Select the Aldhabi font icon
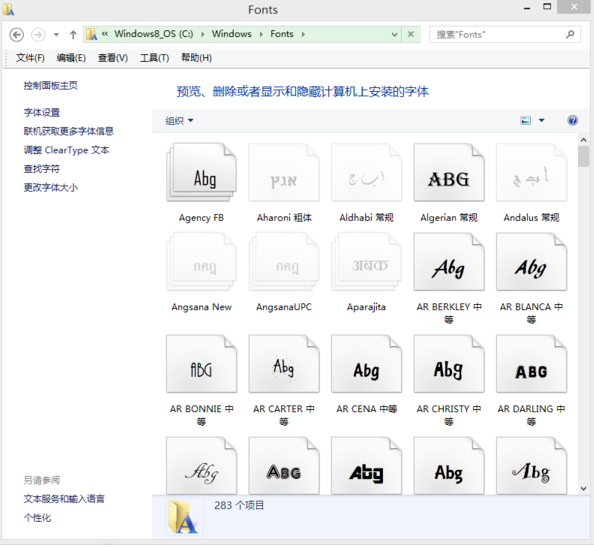The image size is (594, 548). click(x=366, y=173)
